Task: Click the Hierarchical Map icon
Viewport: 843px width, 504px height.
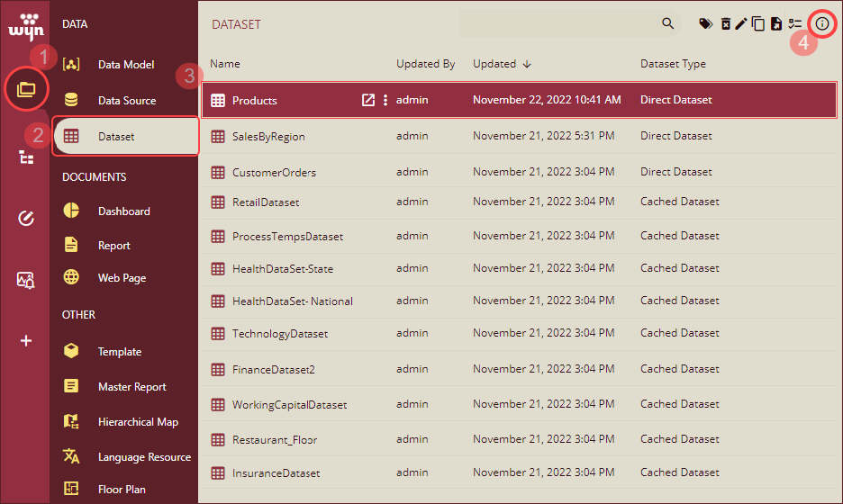Action: point(71,421)
